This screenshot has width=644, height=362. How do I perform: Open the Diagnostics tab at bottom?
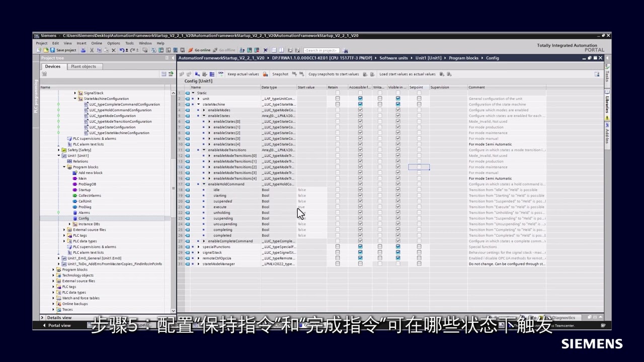point(563,318)
